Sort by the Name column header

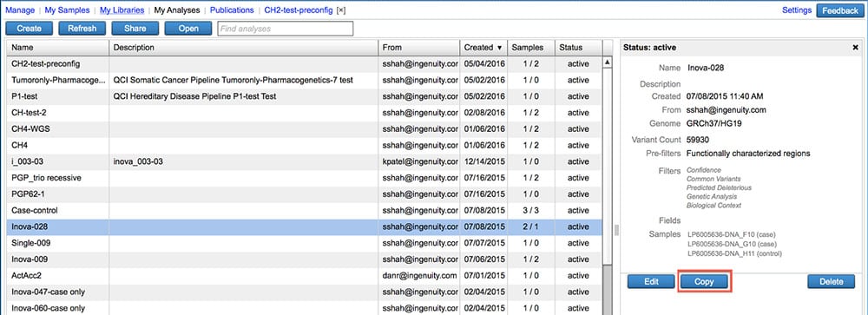click(x=57, y=48)
